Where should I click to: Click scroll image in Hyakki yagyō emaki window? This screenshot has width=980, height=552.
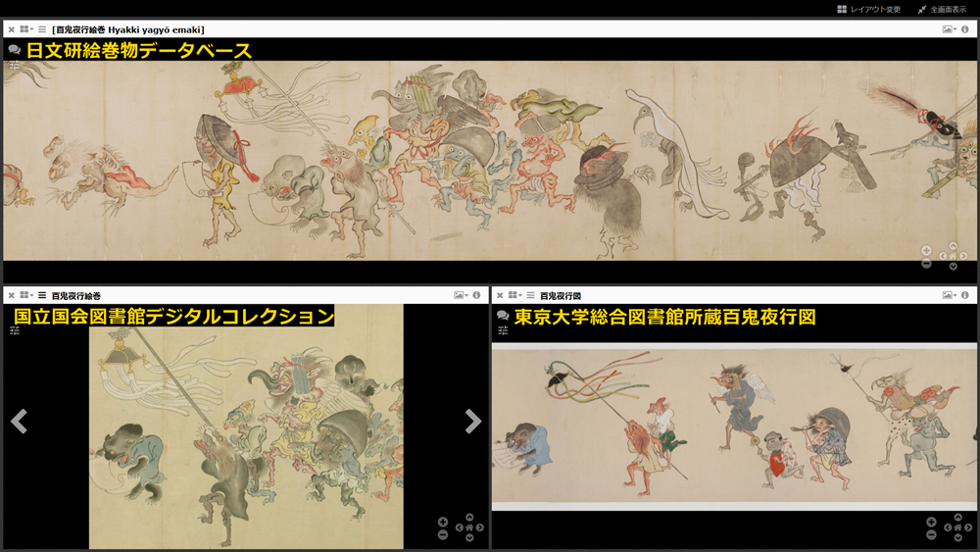[x=490, y=161]
